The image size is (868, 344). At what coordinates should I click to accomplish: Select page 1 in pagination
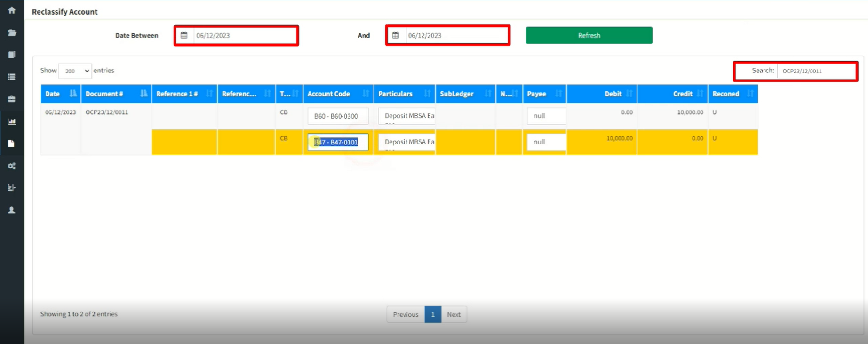point(433,314)
